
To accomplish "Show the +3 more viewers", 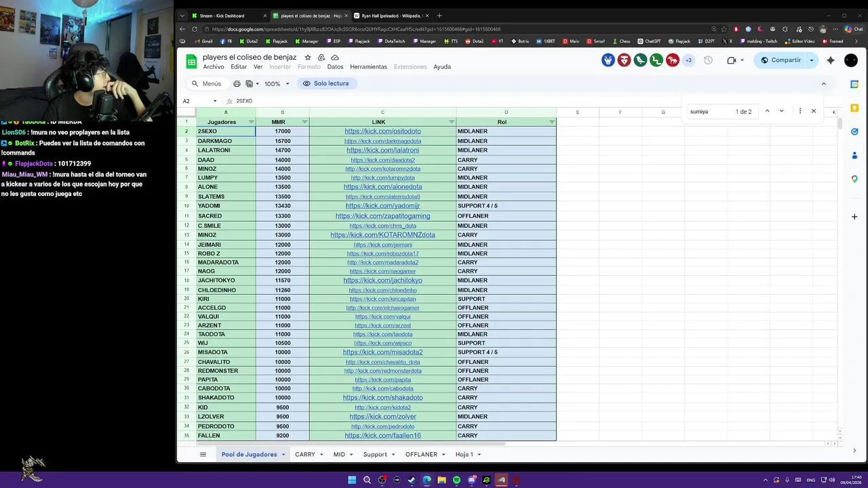I will (x=688, y=60).
